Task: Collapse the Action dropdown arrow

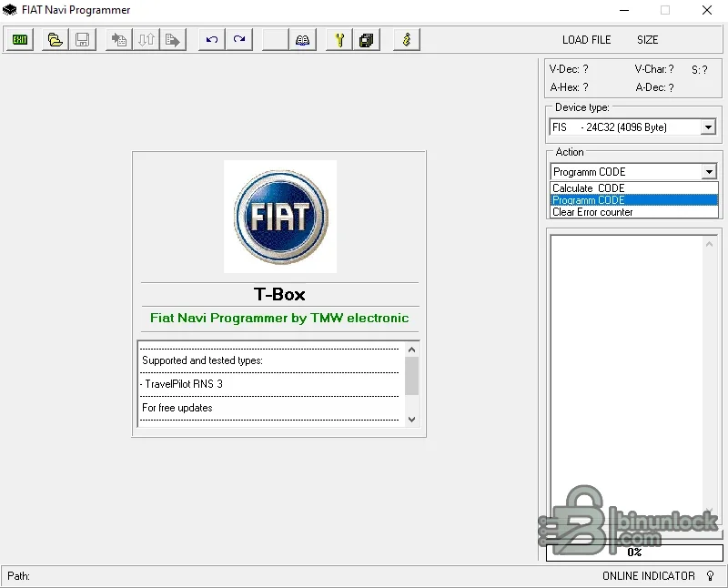Action: (709, 172)
